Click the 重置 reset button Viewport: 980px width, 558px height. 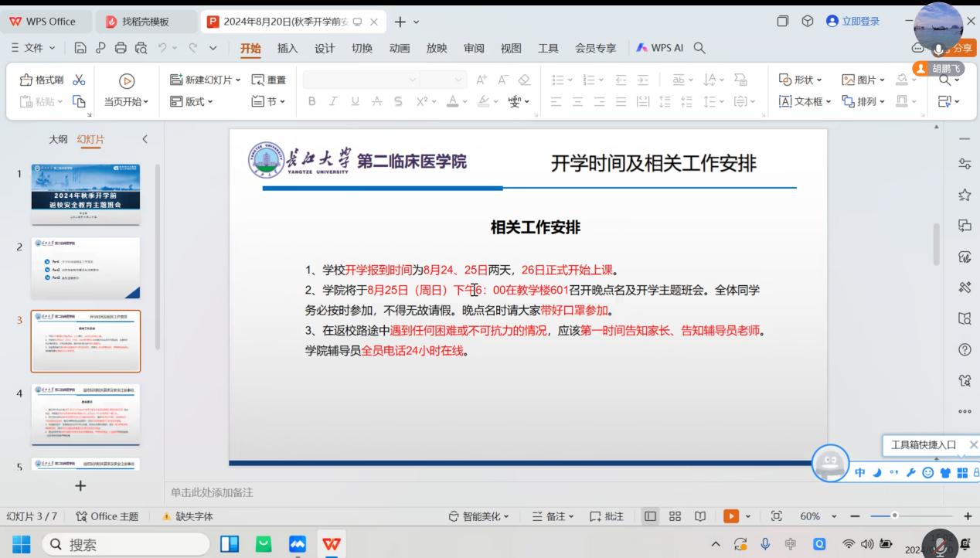point(269,80)
